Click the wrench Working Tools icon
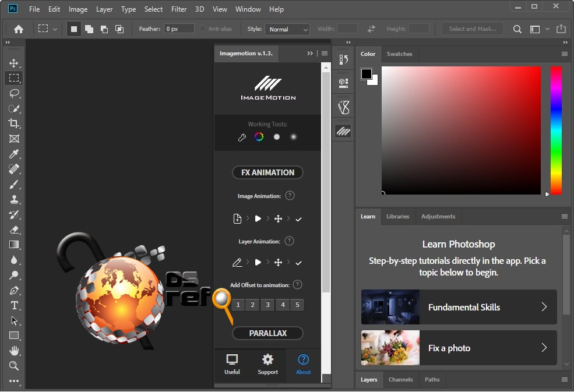 tap(242, 137)
